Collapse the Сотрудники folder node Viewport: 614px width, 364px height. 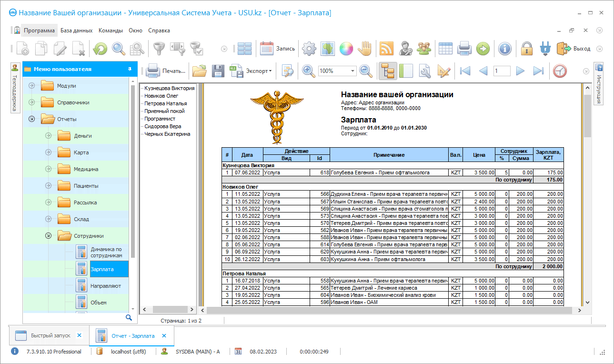click(x=48, y=236)
